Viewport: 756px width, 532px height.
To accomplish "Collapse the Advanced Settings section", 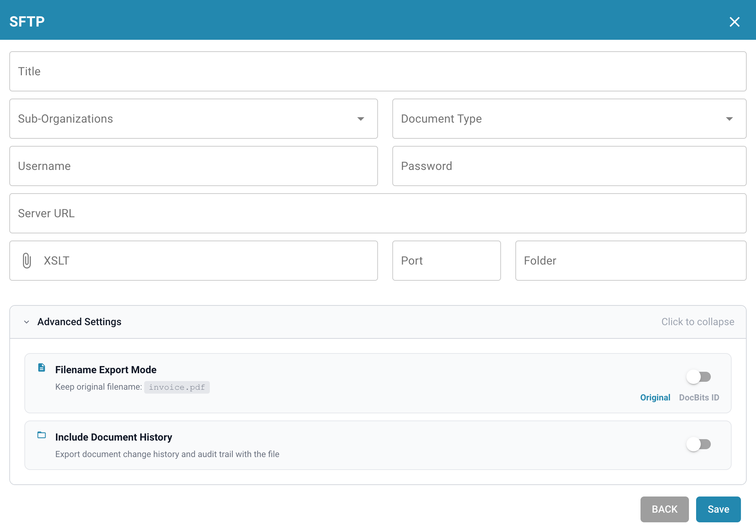I will click(x=79, y=322).
